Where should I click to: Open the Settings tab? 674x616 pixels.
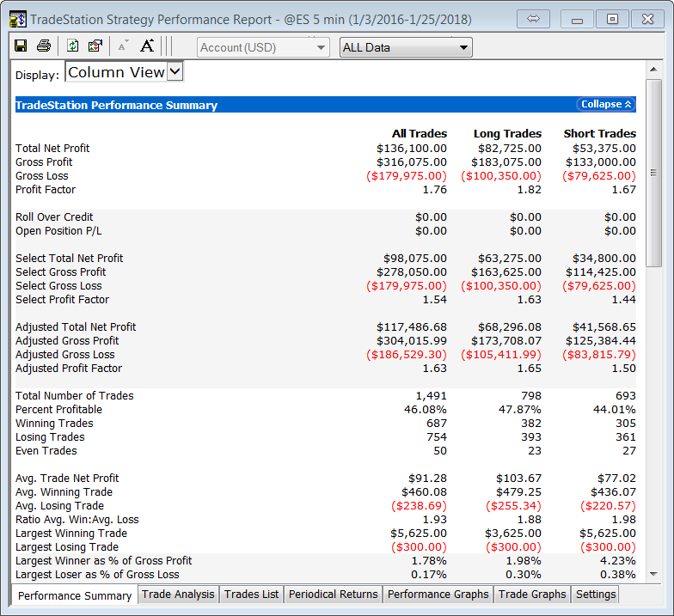[596, 595]
